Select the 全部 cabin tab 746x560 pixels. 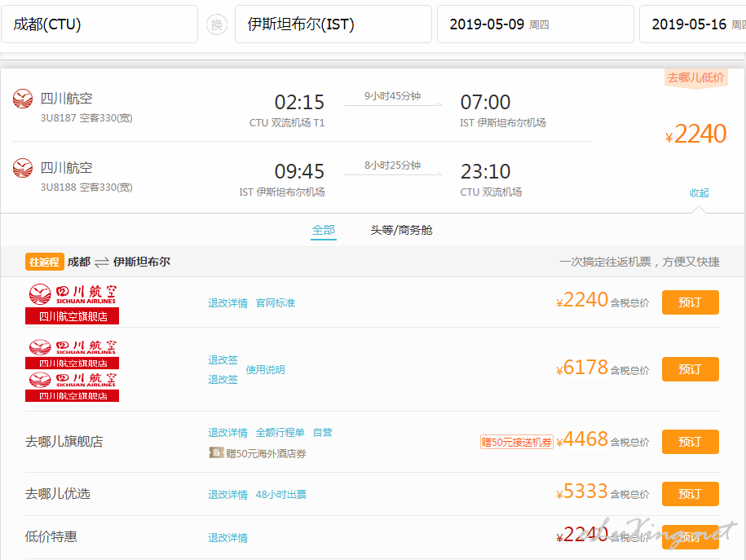[x=324, y=231]
